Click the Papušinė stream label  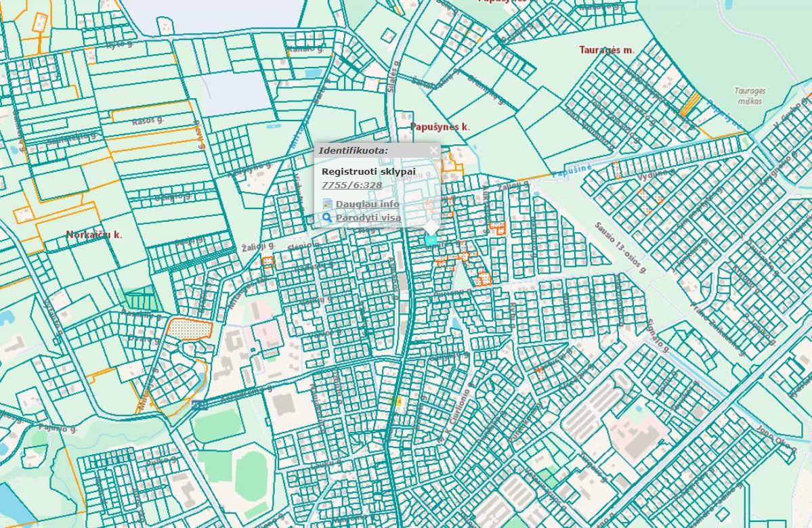coord(571,171)
